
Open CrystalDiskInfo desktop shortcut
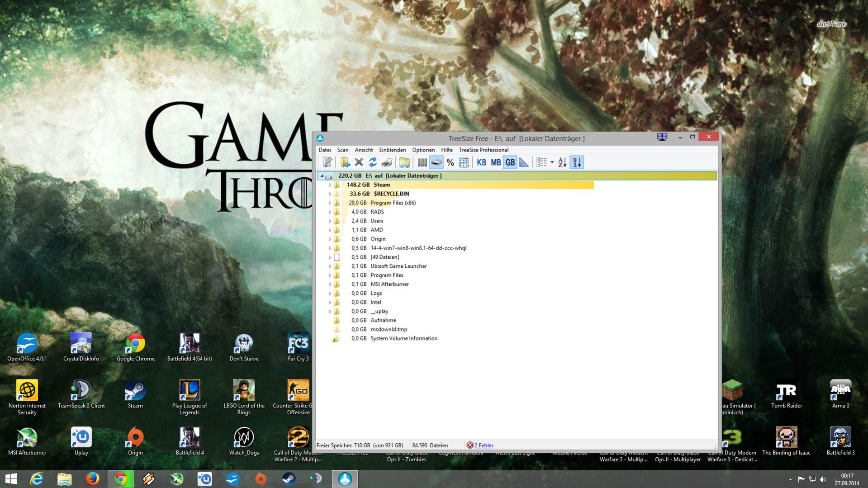[81, 348]
